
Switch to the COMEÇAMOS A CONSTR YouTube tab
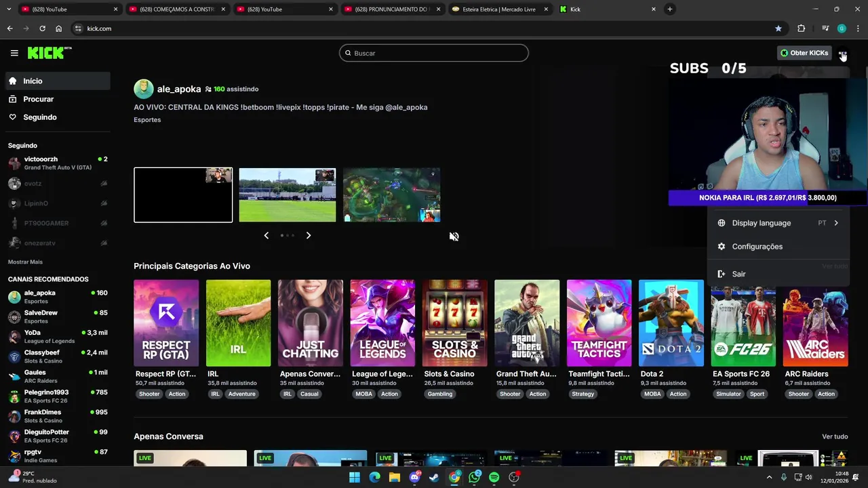pyautogui.click(x=176, y=9)
